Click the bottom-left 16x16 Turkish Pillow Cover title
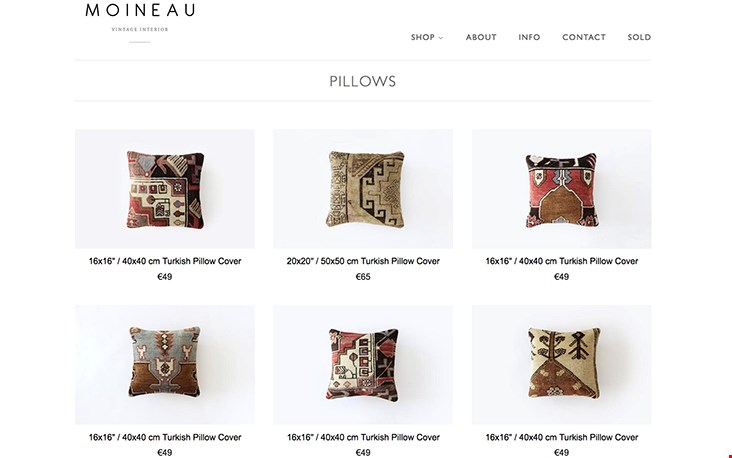This screenshot has height=458, width=732. coord(165,437)
